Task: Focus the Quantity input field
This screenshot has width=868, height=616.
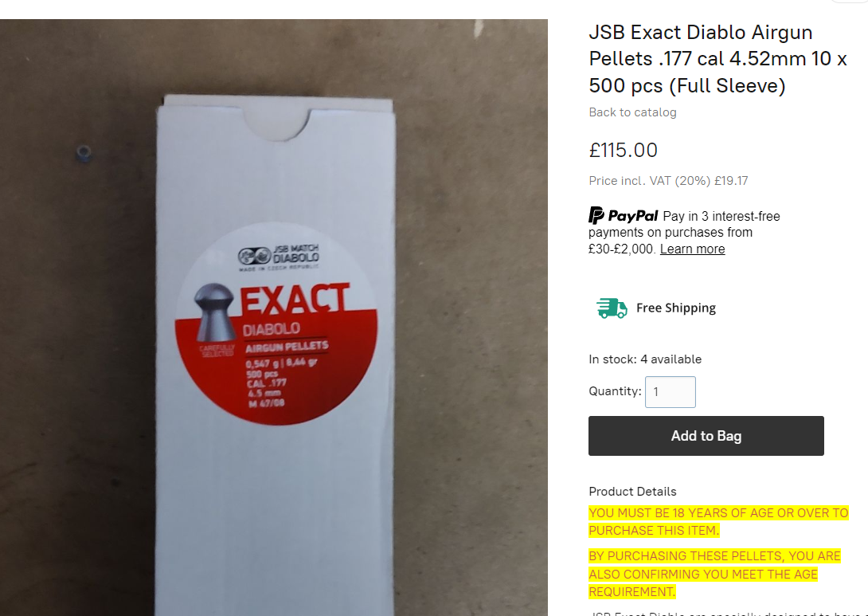Action: tap(670, 392)
